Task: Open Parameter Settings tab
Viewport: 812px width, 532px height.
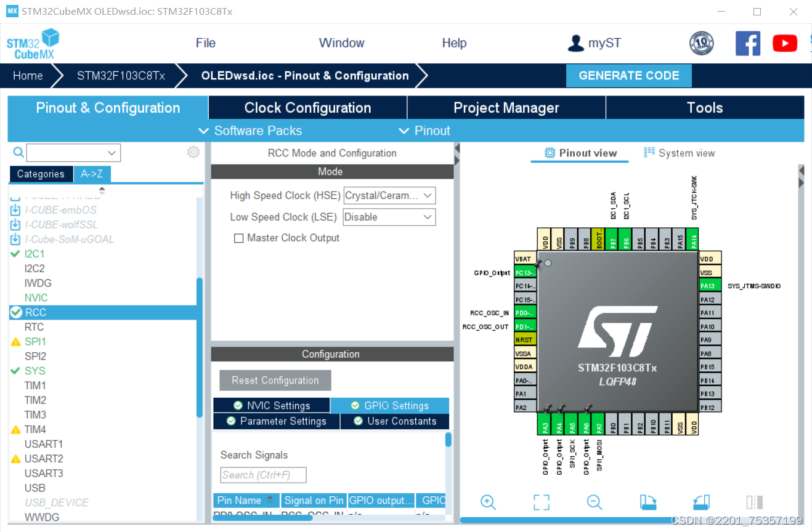Action: [x=277, y=421]
